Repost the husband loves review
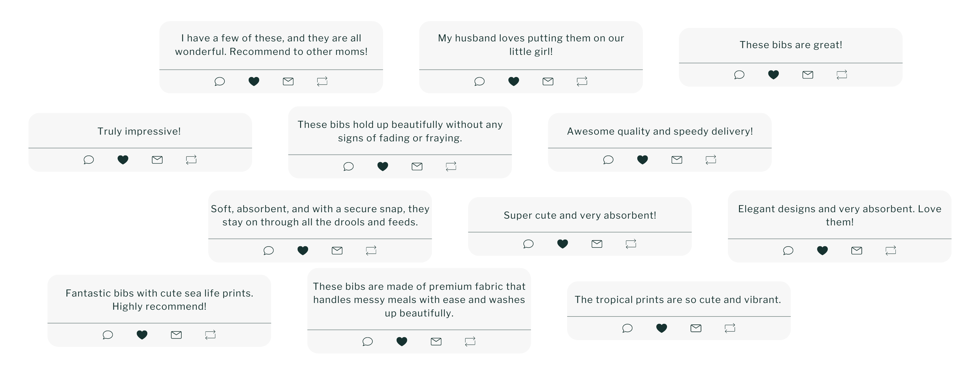 pos(582,81)
